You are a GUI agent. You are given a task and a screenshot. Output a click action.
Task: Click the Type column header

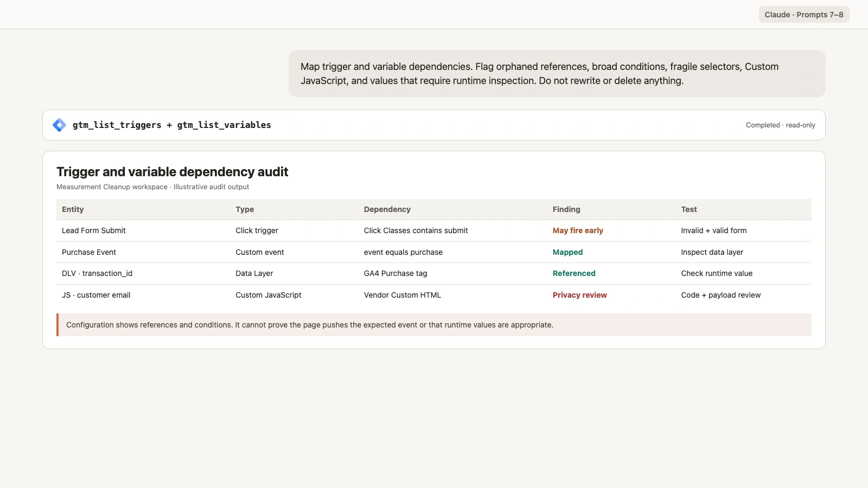tap(245, 209)
